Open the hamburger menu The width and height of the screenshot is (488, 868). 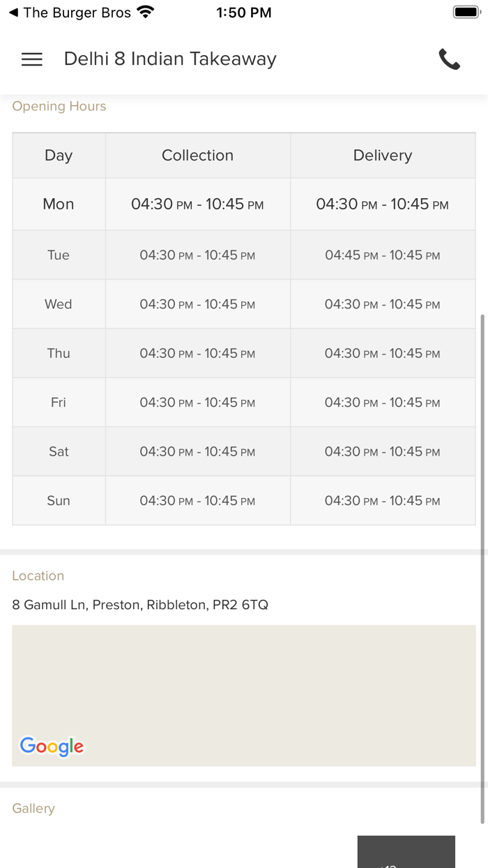coord(32,59)
